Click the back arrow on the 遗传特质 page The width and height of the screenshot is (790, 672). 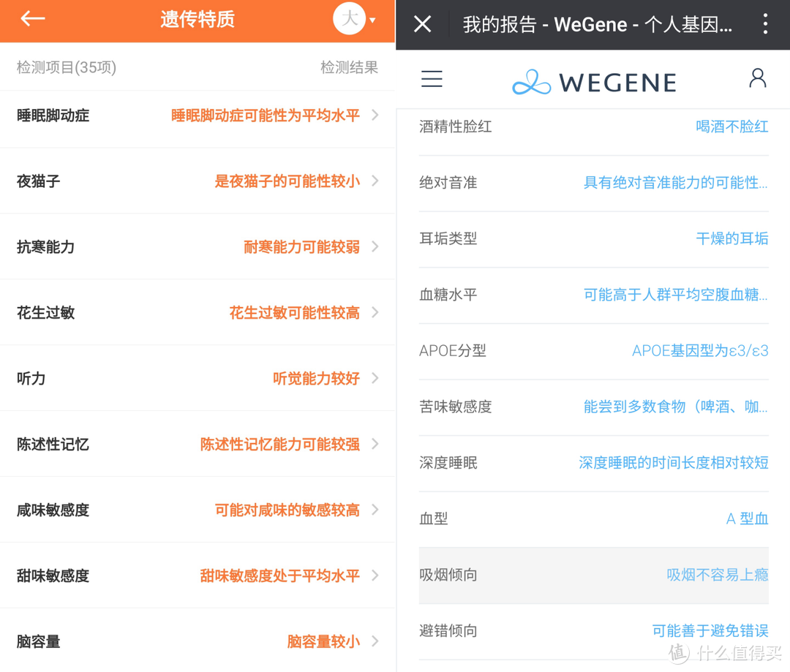click(x=32, y=20)
